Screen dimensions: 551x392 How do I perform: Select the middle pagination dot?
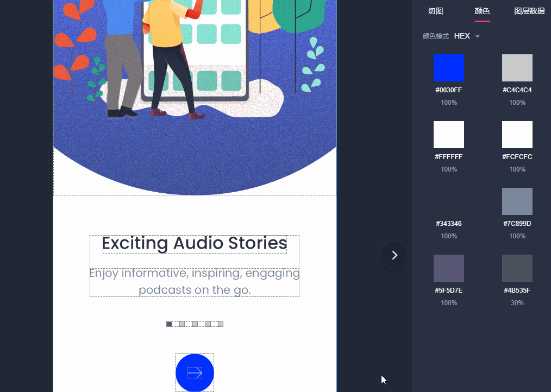[195, 324]
